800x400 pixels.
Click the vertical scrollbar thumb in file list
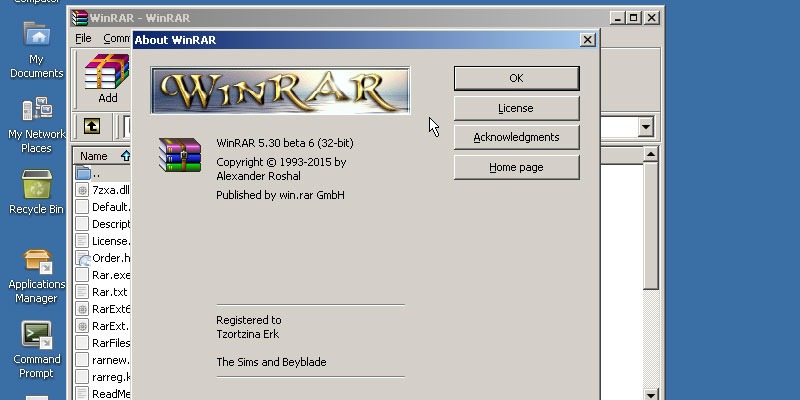point(651,226)
